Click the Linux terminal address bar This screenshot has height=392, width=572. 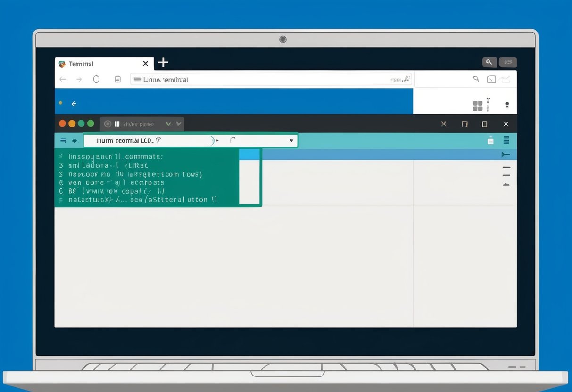tap(264, 80)
